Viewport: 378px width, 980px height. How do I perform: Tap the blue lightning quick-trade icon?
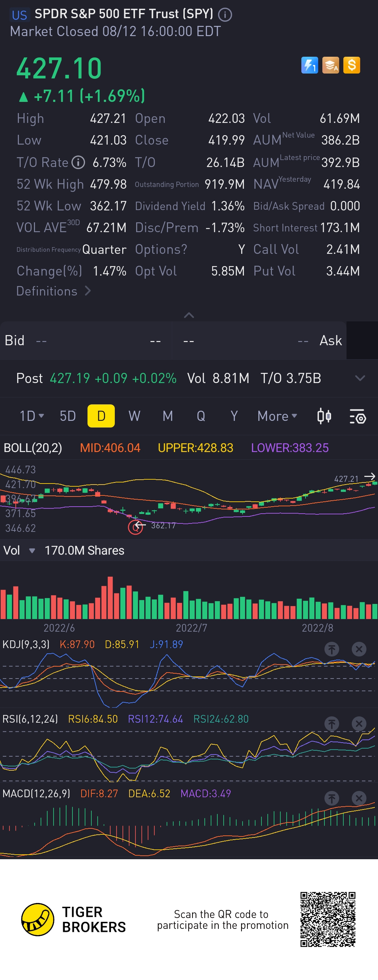pos(309,65)
